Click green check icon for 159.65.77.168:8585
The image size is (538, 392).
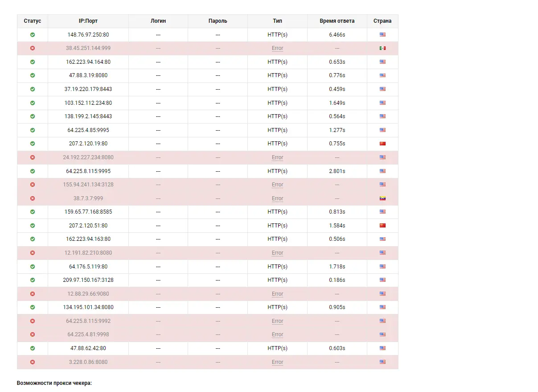pyautogui.click(x=33, y=212)
